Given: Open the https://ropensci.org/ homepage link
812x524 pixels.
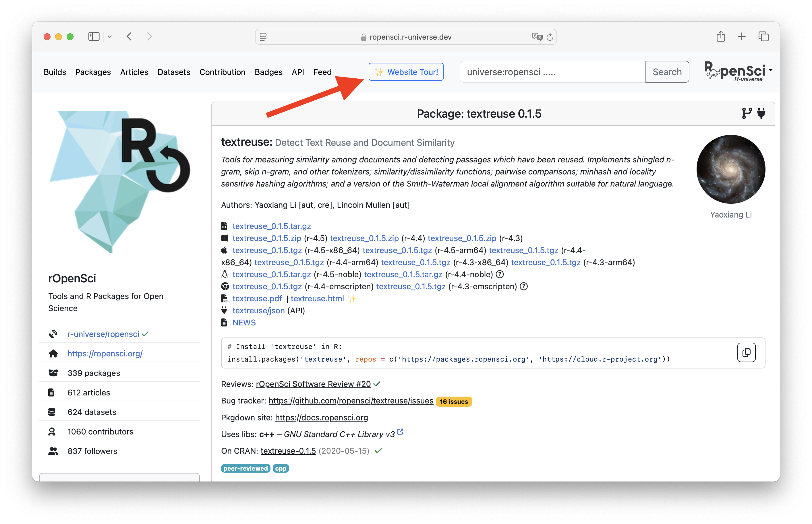Looking at the screenshot, I should [105, 354].
